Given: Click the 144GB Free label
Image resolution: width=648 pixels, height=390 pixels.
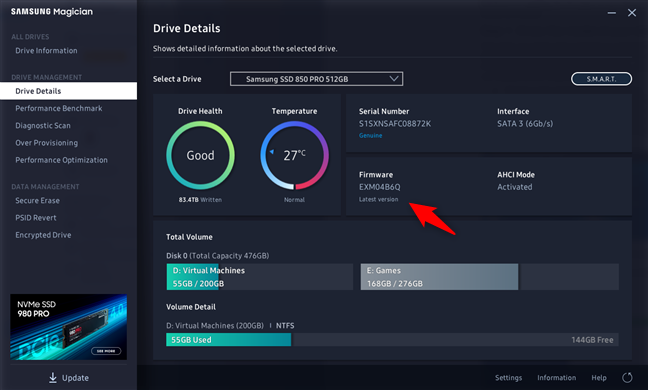Looking at the screenshot, I should coord(592,340).
